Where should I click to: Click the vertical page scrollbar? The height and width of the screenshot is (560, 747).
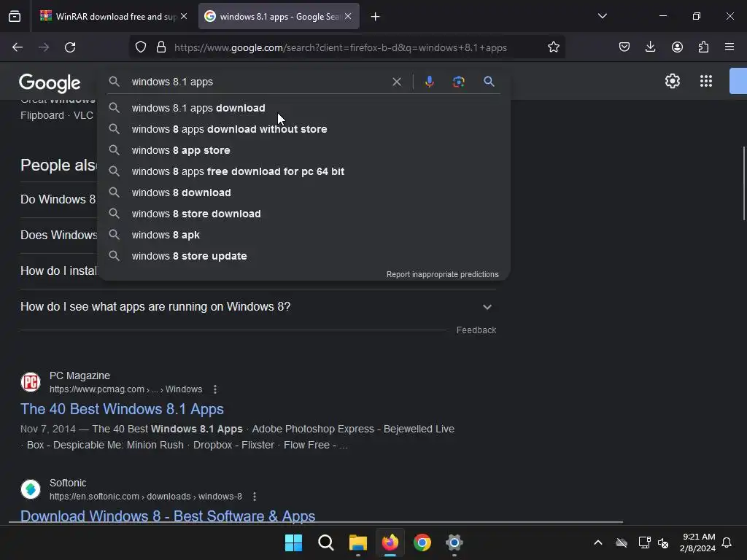tap(743, 183)
